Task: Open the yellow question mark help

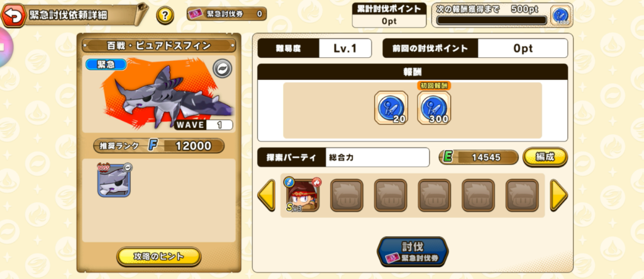Action: pos(165,16)
